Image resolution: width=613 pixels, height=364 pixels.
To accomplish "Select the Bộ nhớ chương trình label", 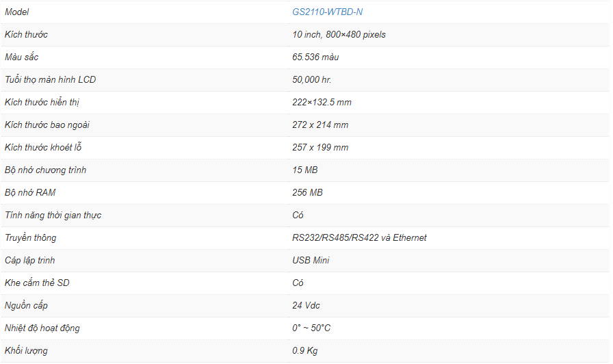I will 45,170.
